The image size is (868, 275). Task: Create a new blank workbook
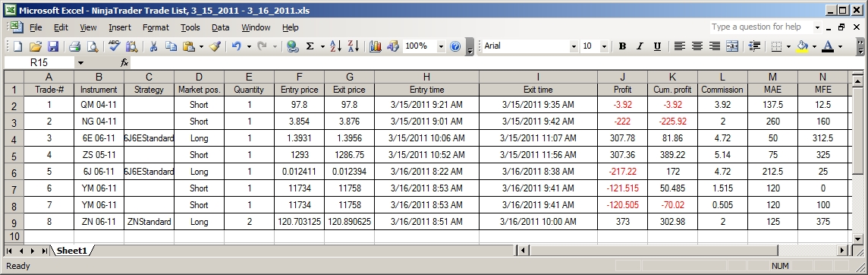pos(17,46)
